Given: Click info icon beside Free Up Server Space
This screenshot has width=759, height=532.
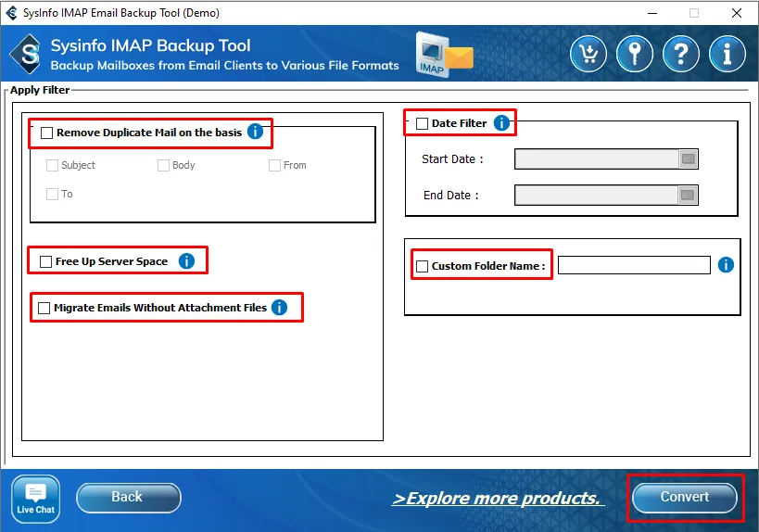Looking at the screenshot, I should coord(186,261).
